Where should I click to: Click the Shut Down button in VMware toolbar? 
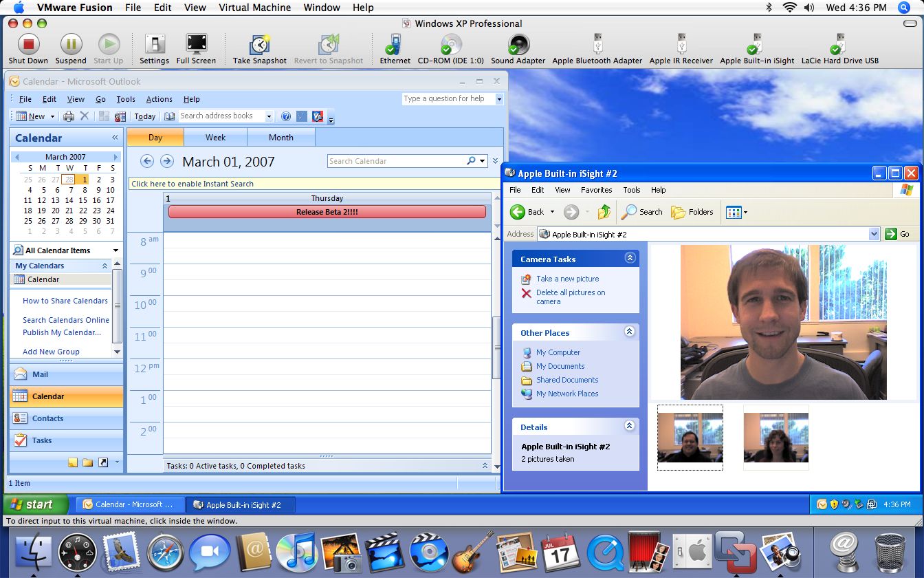(x=28, y=50)
